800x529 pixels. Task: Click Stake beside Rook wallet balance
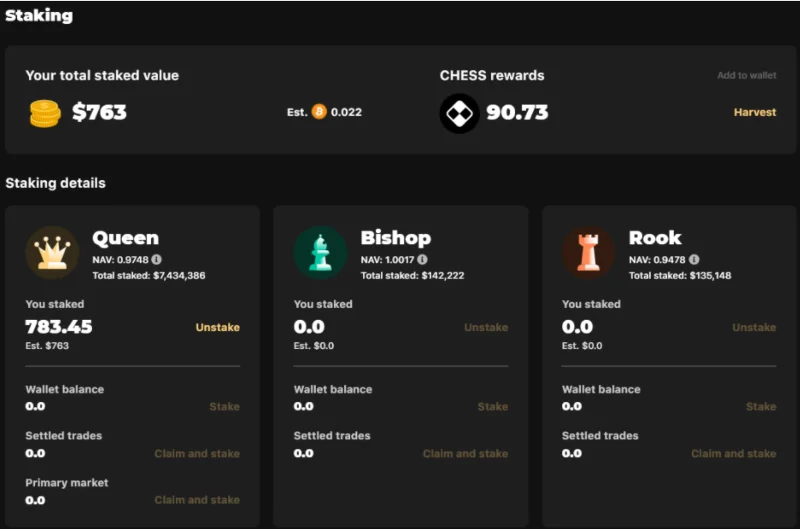[x=761, y=407]
